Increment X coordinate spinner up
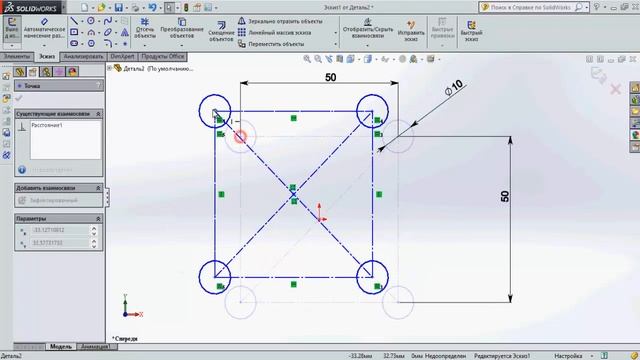Screen dimensions: 640x360 click(x=94, y=228)
